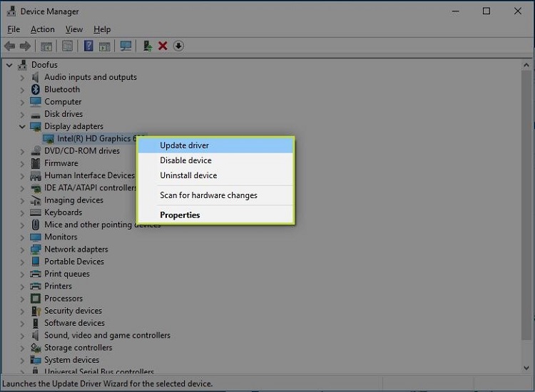Click the scan for hardware changes monitor icon
This screenshot has width=535, height=392.
(126, 46)
